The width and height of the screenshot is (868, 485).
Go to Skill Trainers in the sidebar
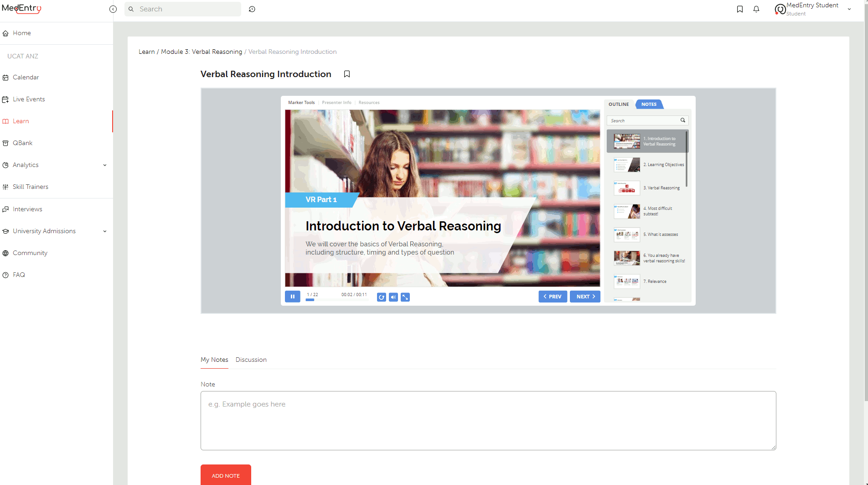tap(30, 187)
